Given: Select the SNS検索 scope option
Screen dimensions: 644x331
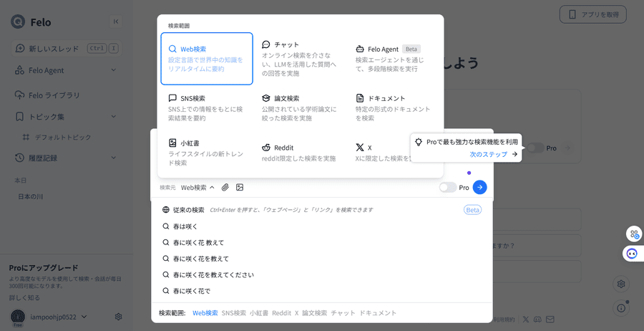Looking at the screenshot, I should [207, 107].
